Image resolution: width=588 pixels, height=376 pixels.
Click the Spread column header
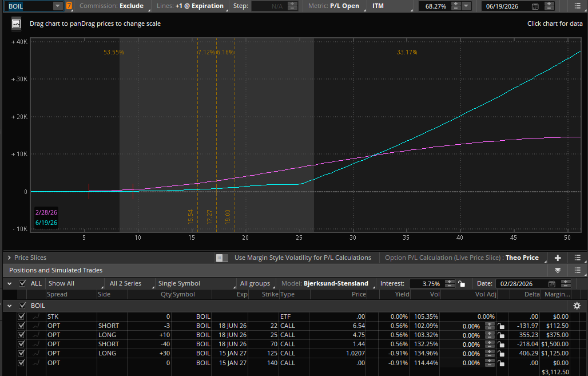(x=57, y=294)
